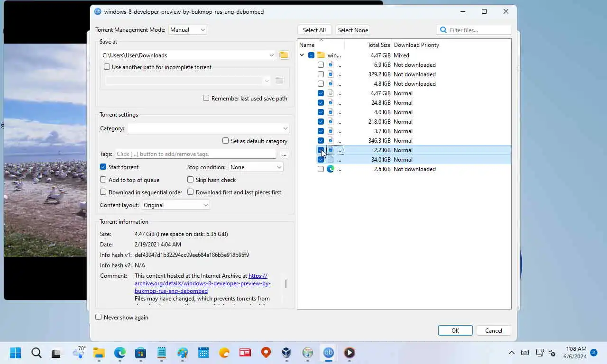Viewport: 607px width, 364px height.
Task: Open the Windows Start menu
Action: coord(15,353)
